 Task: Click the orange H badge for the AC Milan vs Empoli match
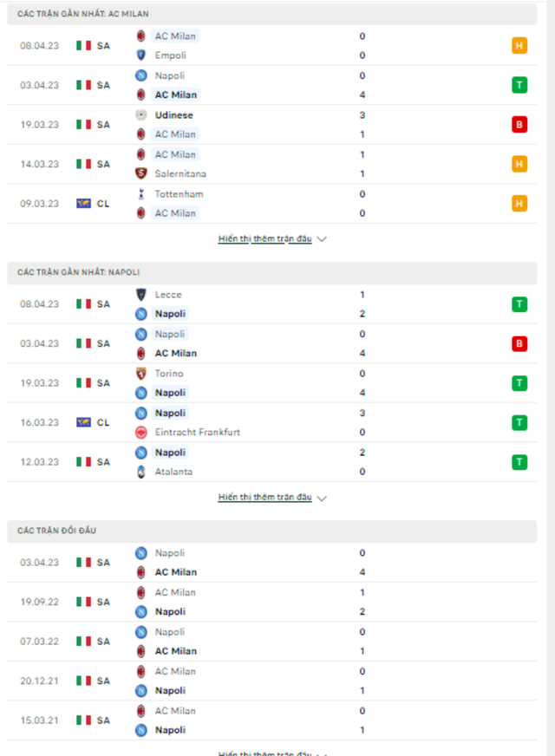(519, 46)
